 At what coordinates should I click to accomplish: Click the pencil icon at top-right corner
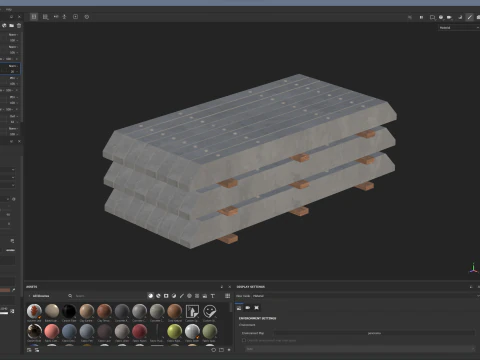coord(470,17)
